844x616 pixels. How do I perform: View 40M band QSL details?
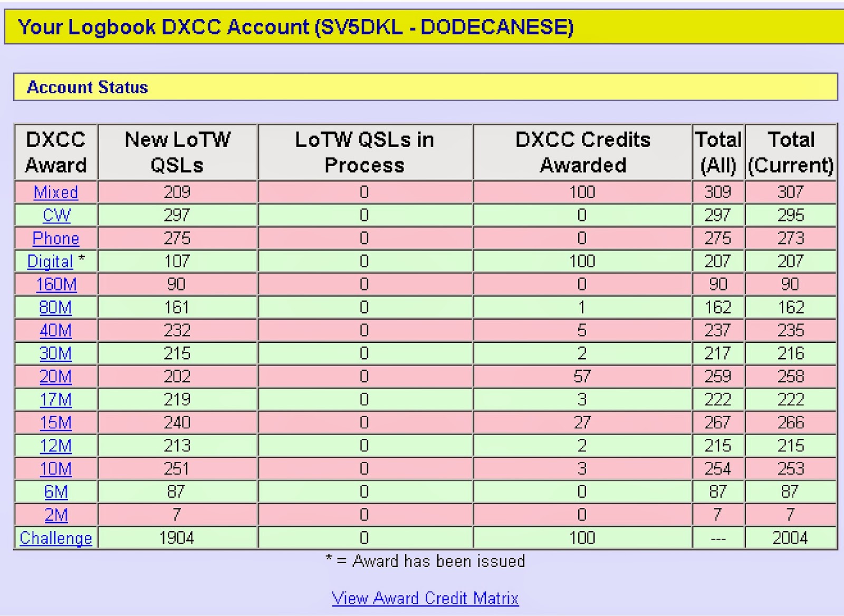click(x=55, y=331)
